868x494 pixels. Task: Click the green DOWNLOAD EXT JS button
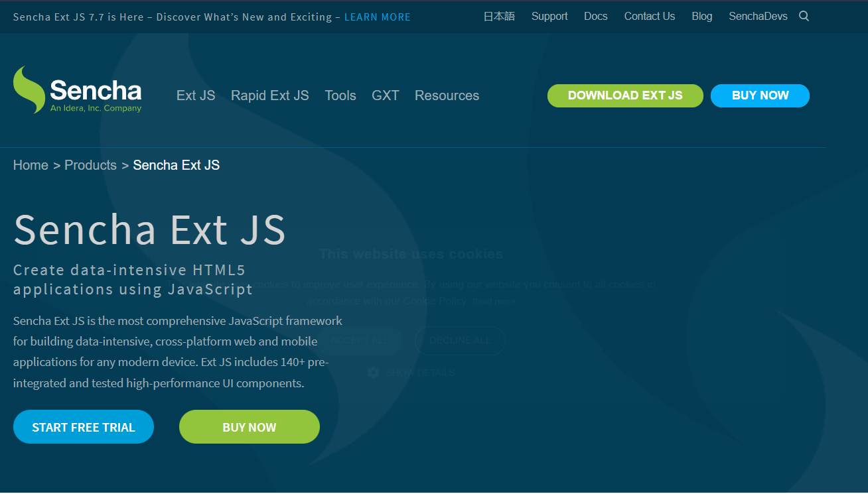point(625,95)
